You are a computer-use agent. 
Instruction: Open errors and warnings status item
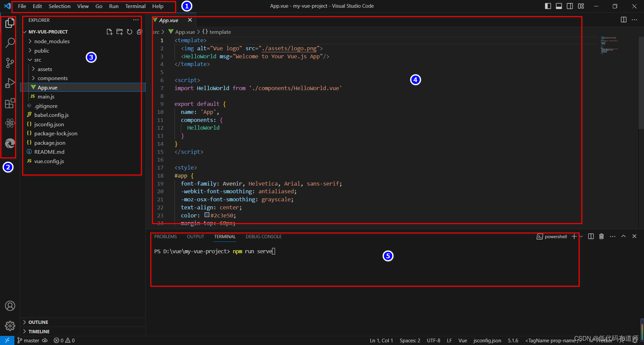(64, 340)
